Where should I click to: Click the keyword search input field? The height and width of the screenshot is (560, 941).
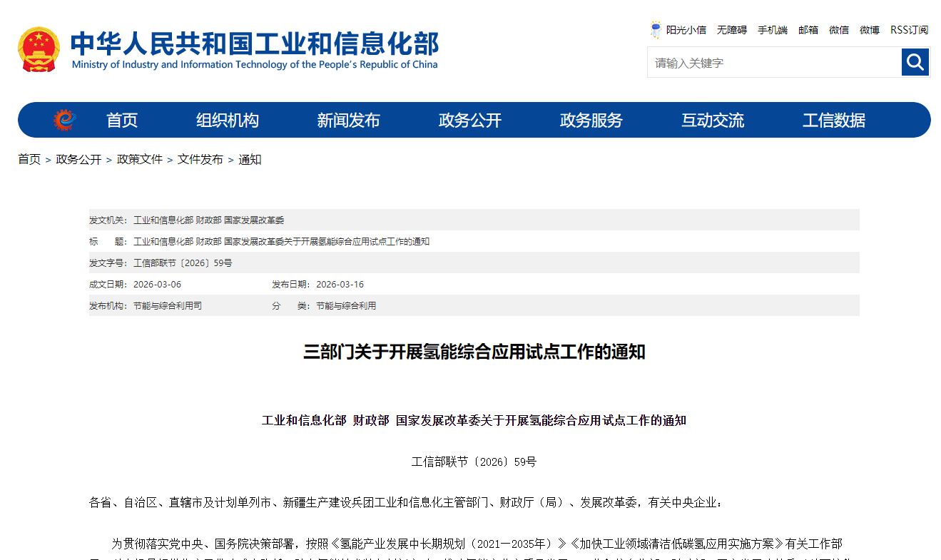pyautogui.click(x=774, y=63)
